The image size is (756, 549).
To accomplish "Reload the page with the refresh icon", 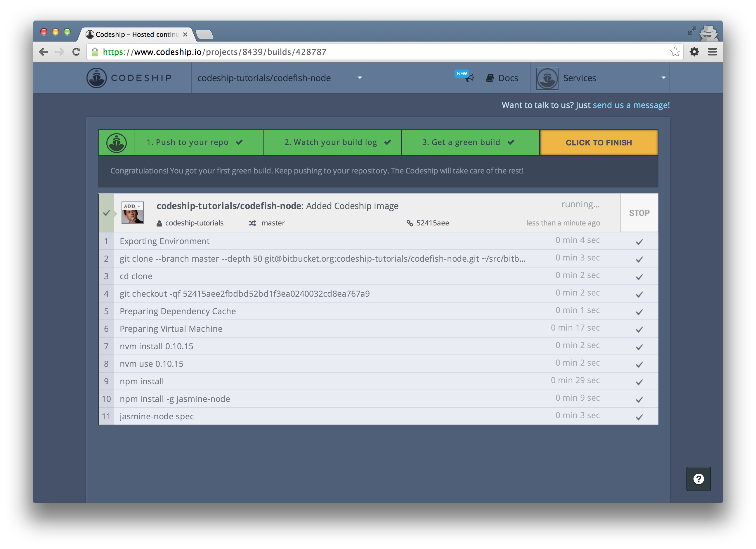I will pos(76,52).
